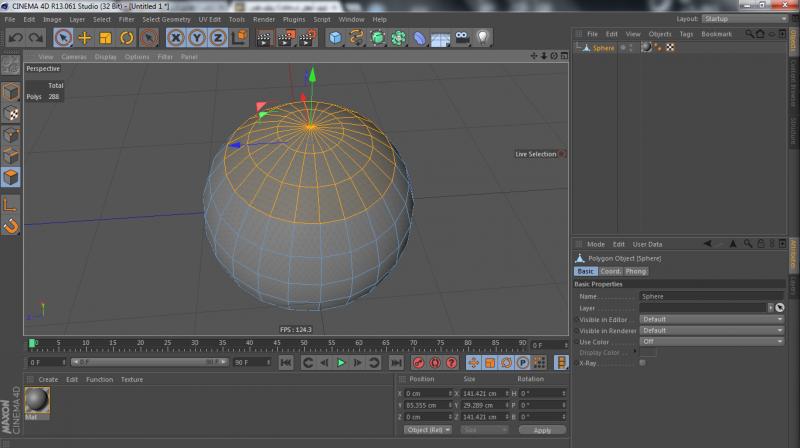Render to Picture Viewer icon

[285, 38]
